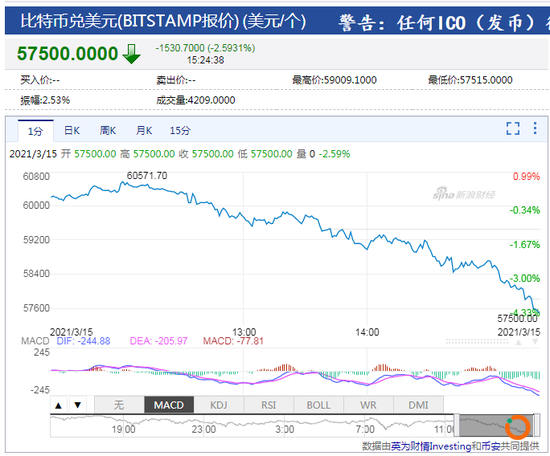This screenshot has width=550, height=456.
Task: Click the 最高价:59009.1000 value
Action: (x=335, y=80)
